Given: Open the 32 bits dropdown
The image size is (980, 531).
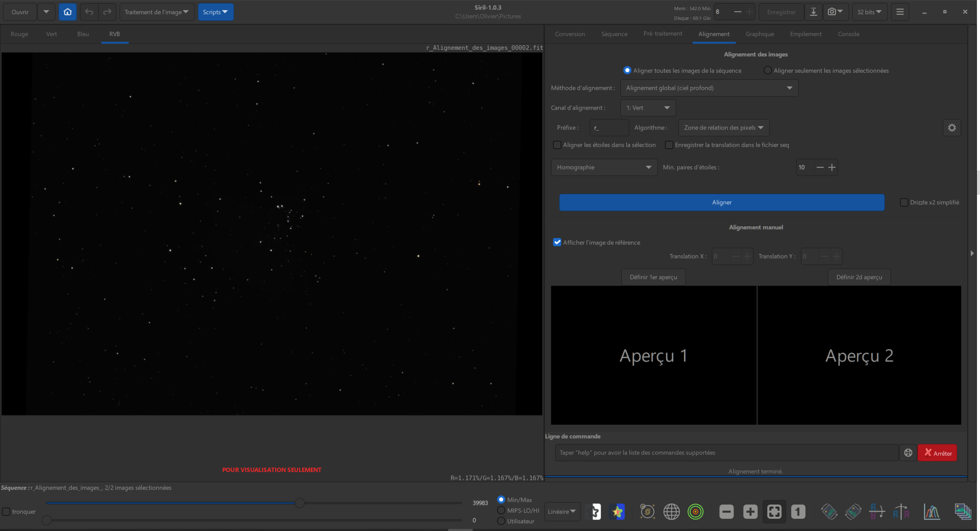Looking at the screenshot, I should 870,12.
